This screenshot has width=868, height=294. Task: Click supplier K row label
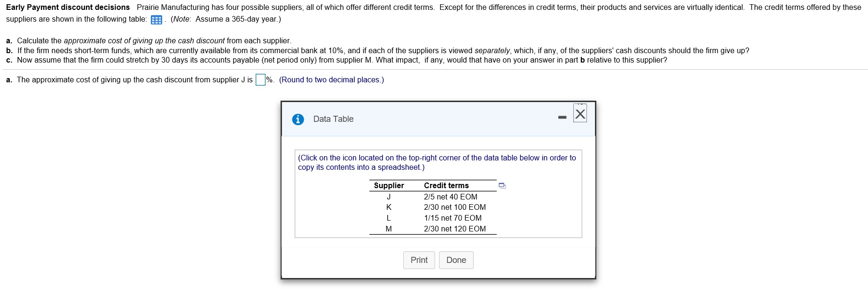coord(389,207)
